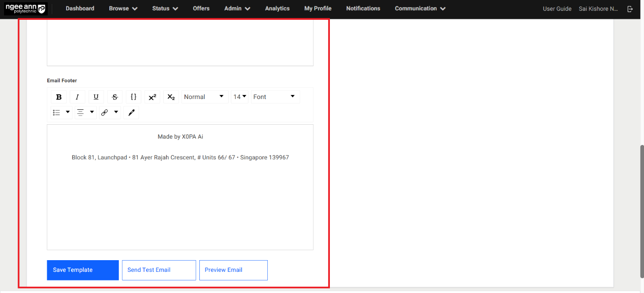Screen dimensions: 644x293
Task: Apply strikethrough formatting
Action: tap(115, 97)
